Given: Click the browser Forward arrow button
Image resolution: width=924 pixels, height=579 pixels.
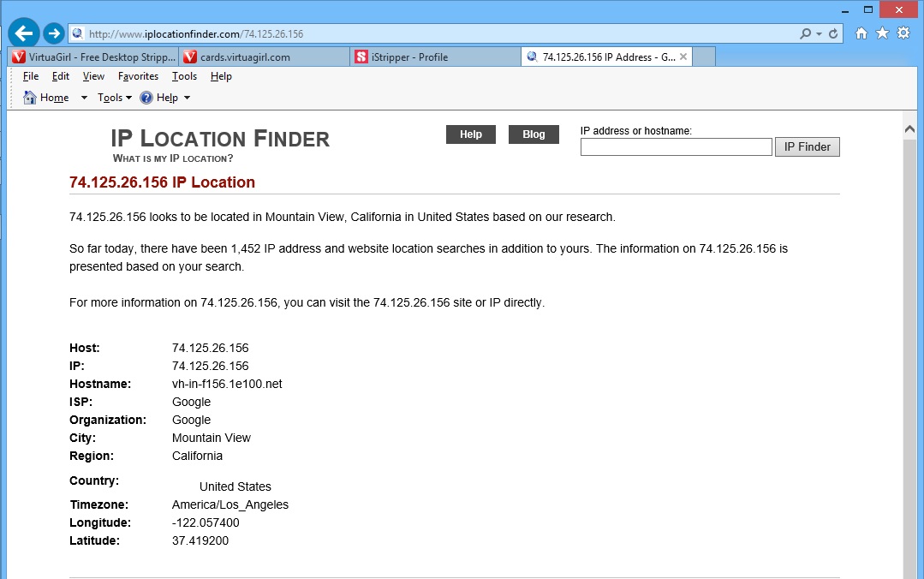Looking at the screenshot, I should tap(54, 33).
